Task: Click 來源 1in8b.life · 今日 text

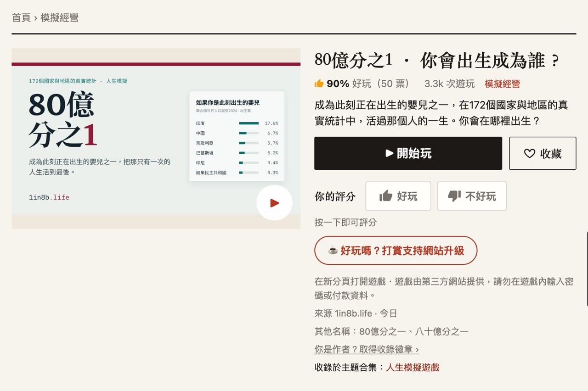Action: [356, 313]
